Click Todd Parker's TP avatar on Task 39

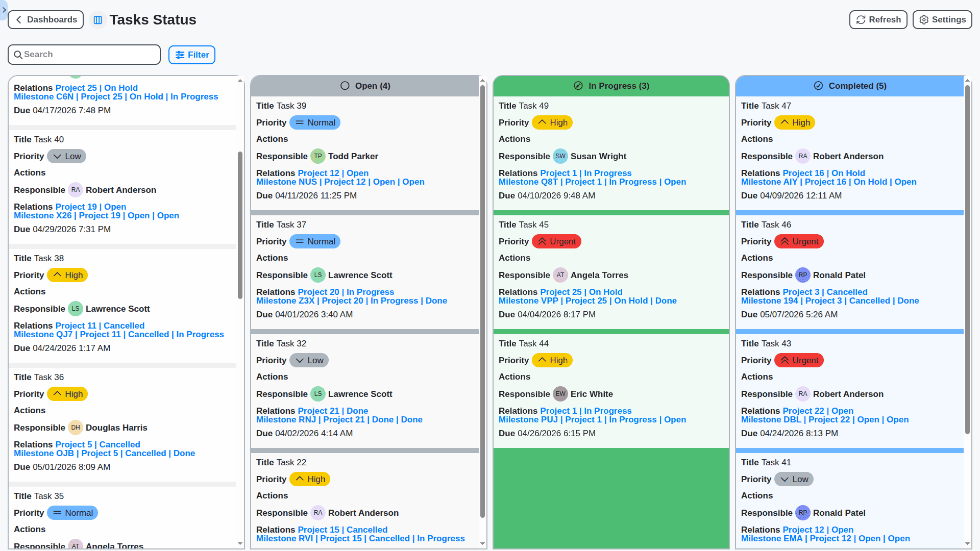(318, 156)
